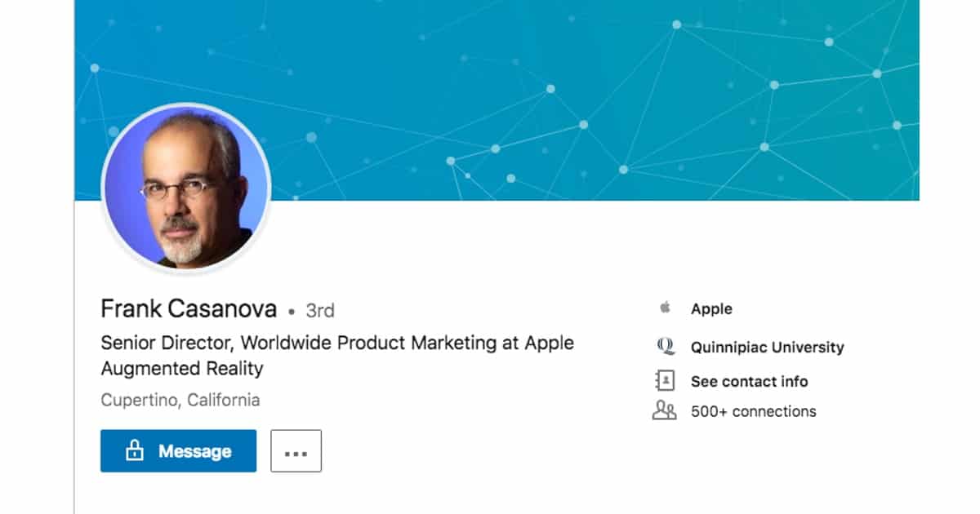Click the Apple logo icon
This screenshot has width=980, height=514.
pos(665,308)
